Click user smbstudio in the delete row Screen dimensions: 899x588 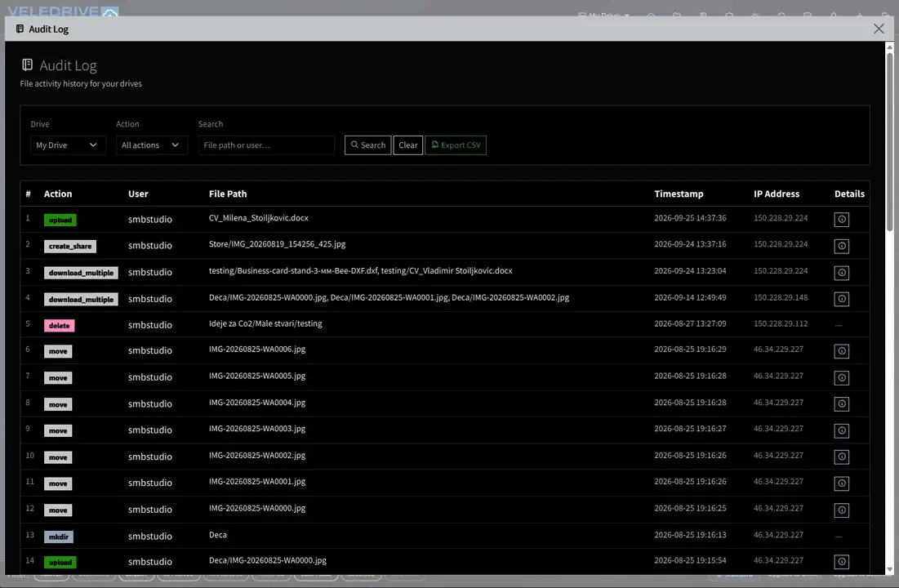149,325
